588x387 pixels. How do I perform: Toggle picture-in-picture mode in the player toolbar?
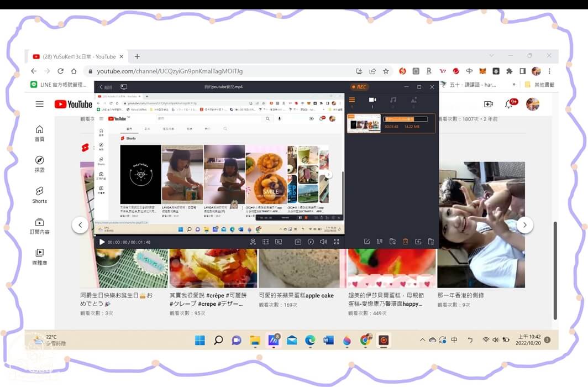tap(279, 242)
